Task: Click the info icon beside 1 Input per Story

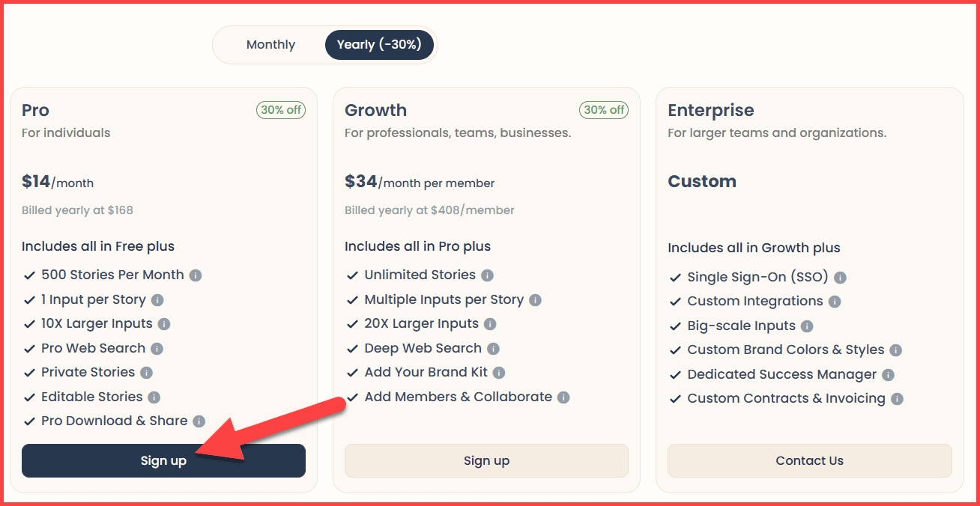Action: [x=157, y=299]
